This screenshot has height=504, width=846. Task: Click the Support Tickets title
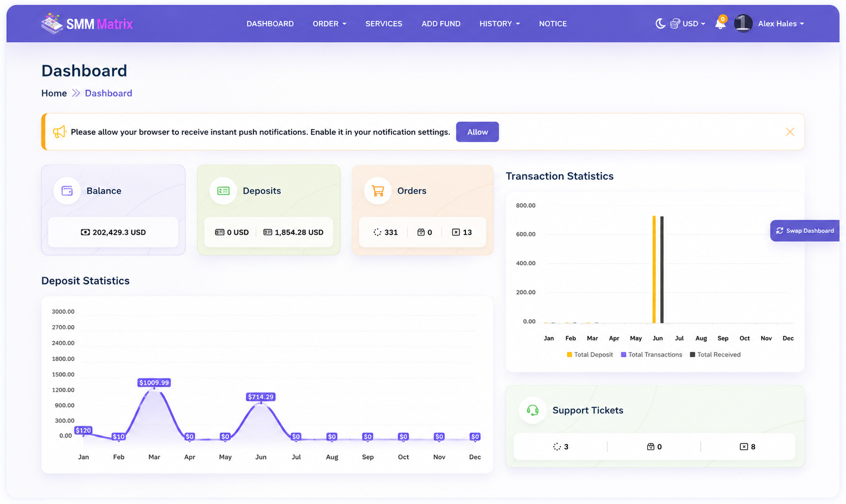pyautogui.click(x=588, y=410)
